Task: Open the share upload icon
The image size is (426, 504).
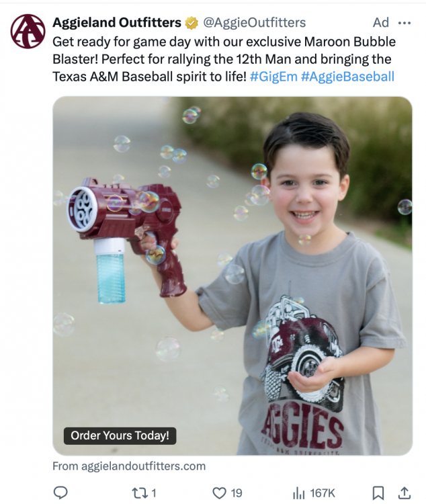Action: click(404, 493)
